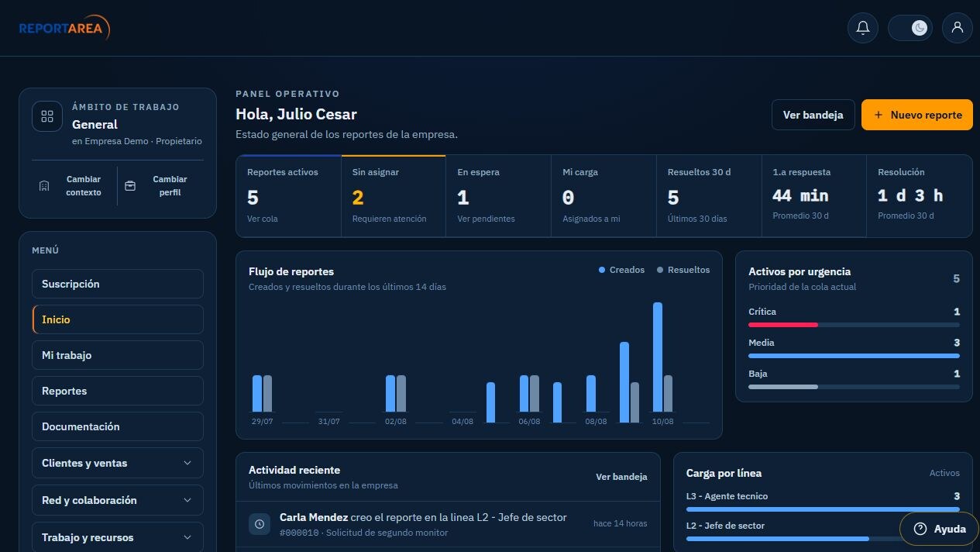Click the Carla Mendez activity entry

coord(448,524)
